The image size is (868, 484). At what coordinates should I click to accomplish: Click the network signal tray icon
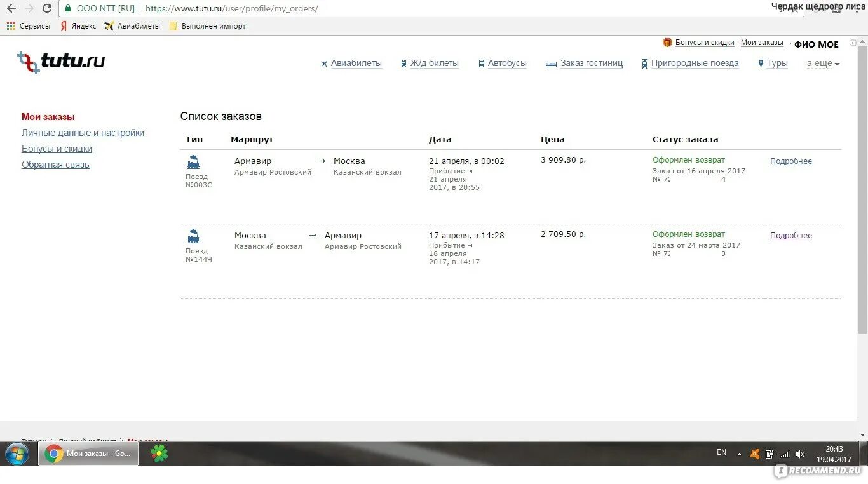point(785,454)
